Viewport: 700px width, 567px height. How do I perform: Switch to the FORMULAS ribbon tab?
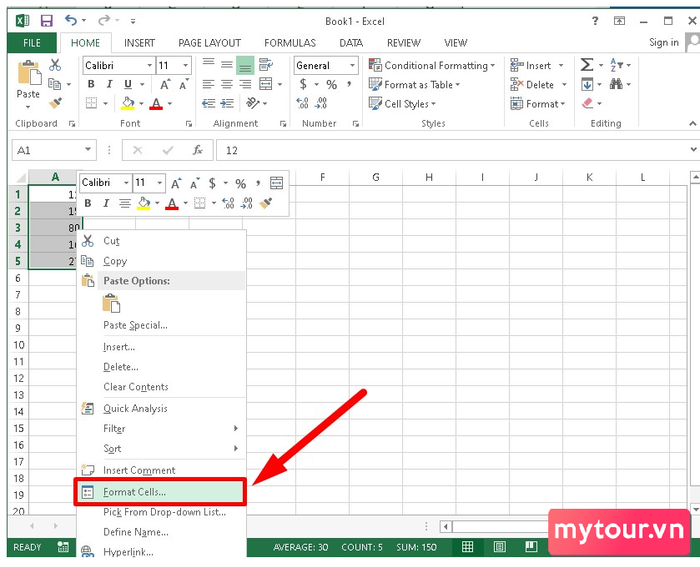coord(290,43)
